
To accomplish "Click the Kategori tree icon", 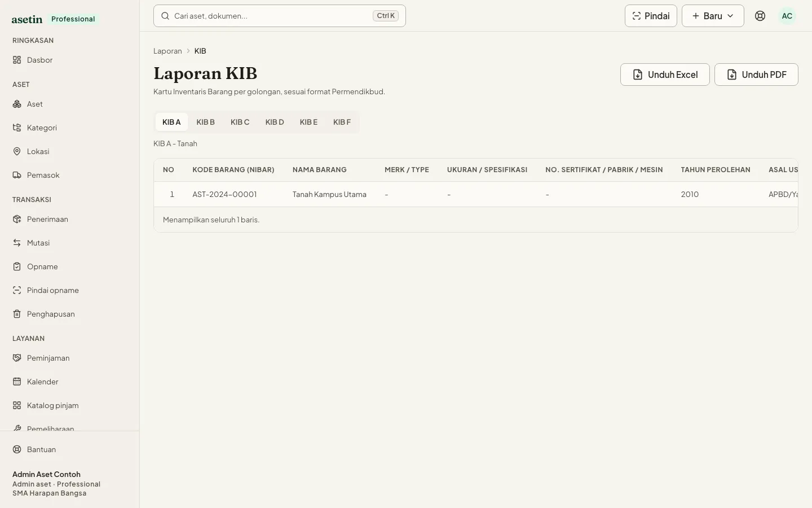I will [x=17, y=128].
